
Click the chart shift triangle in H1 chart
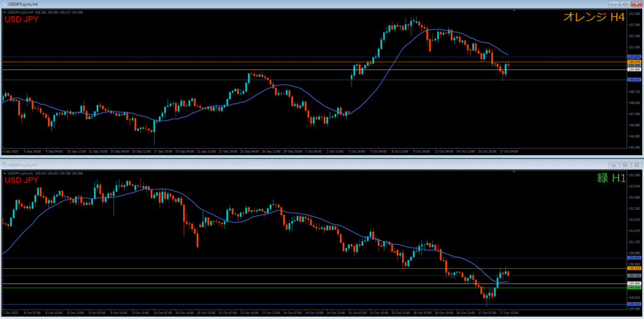(514, 171)
